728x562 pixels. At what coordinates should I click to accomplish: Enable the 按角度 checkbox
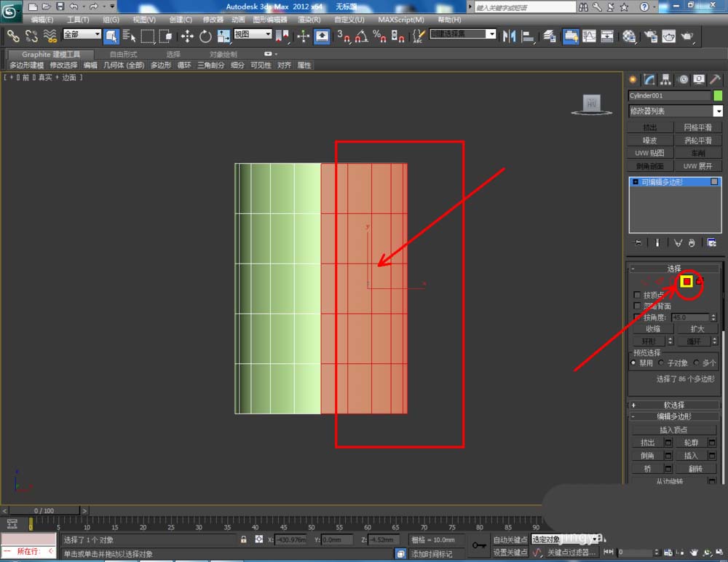point(637,317)
